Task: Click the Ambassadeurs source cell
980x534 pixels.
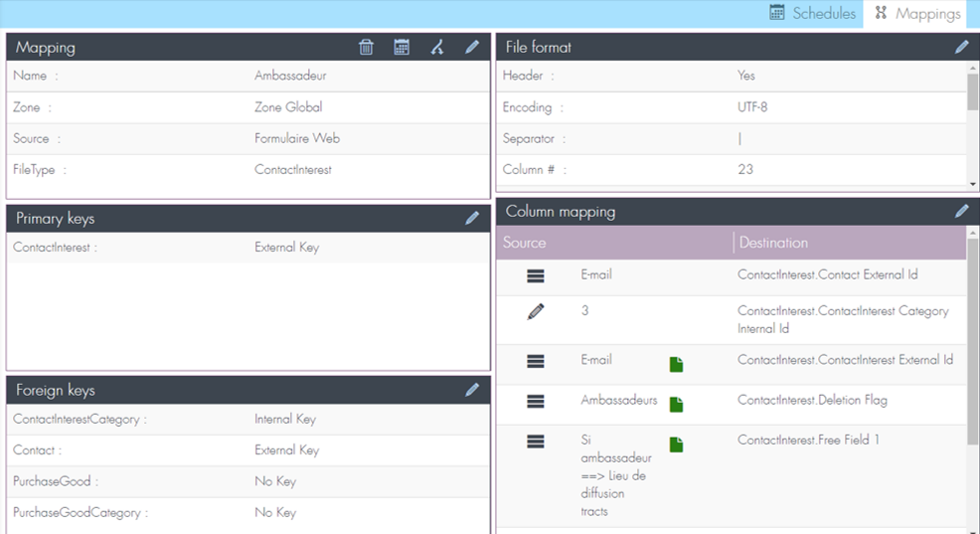Action: (619, 400)
